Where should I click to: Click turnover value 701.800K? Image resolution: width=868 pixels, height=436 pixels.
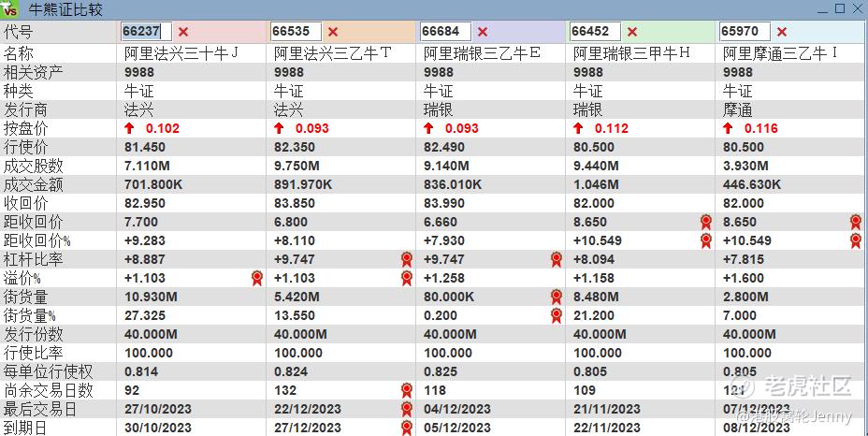tap(153, 184)
